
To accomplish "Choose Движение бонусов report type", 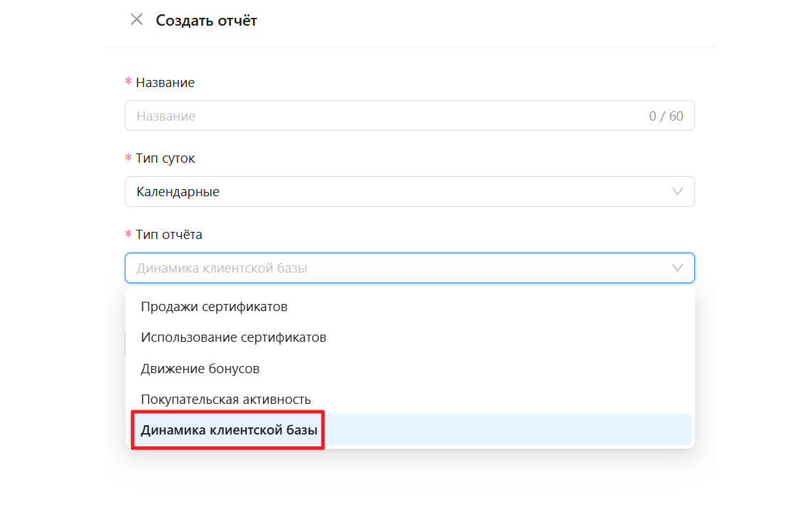I will point(200,369).
